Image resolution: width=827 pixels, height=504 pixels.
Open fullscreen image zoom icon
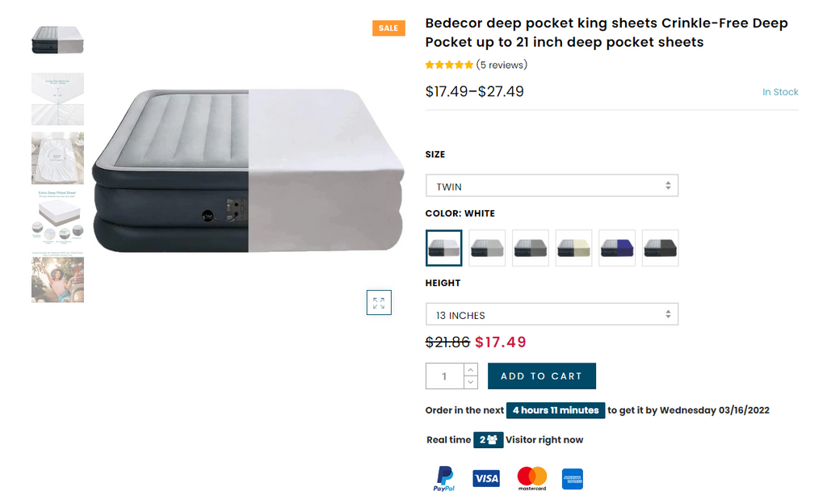pyautogui.click(x=379, y=303)
